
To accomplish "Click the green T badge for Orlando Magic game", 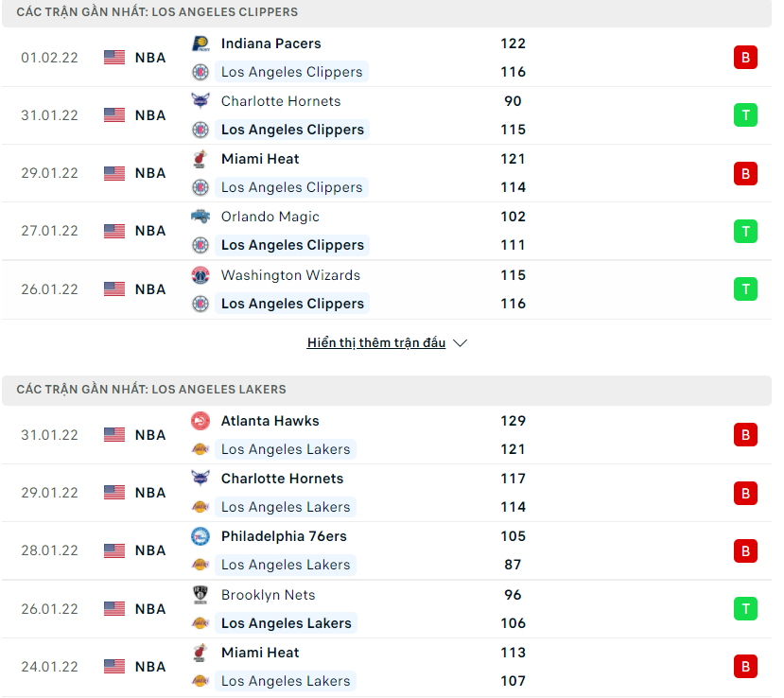I will tap(745, 231).
